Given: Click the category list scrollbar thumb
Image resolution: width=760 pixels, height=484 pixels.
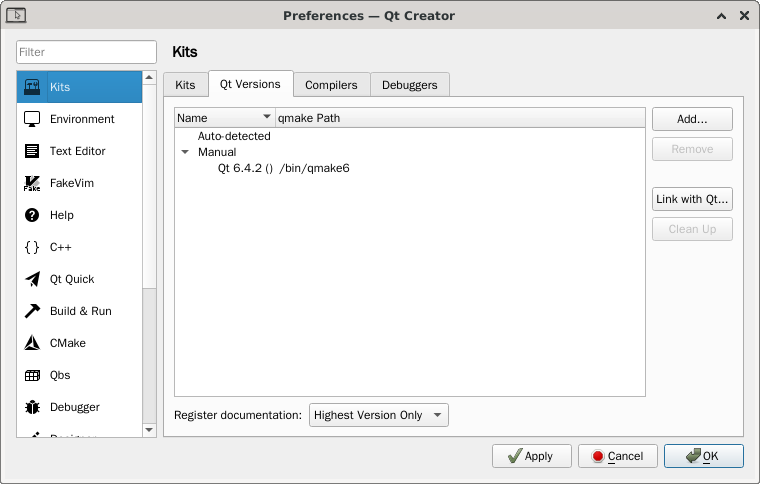Looking at the screenshot, I should (149, 186).
